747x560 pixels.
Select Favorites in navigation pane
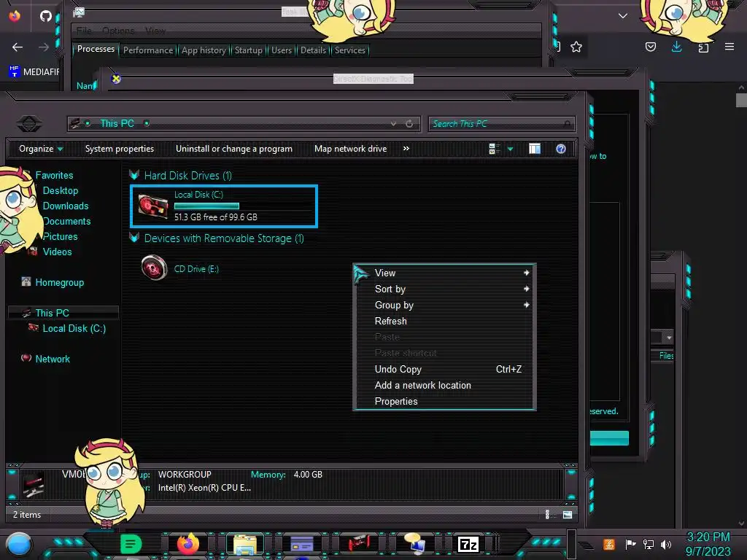tap(54, 175)
